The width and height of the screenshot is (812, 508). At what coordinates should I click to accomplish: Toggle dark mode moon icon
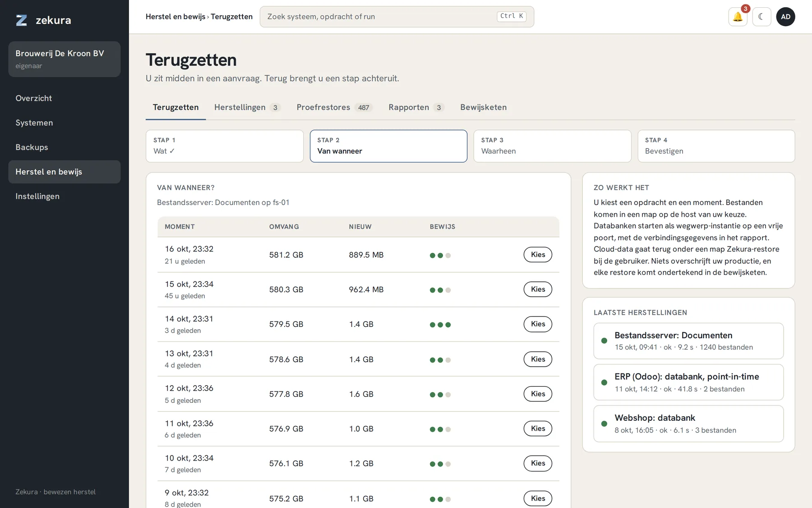click(761, 17)
